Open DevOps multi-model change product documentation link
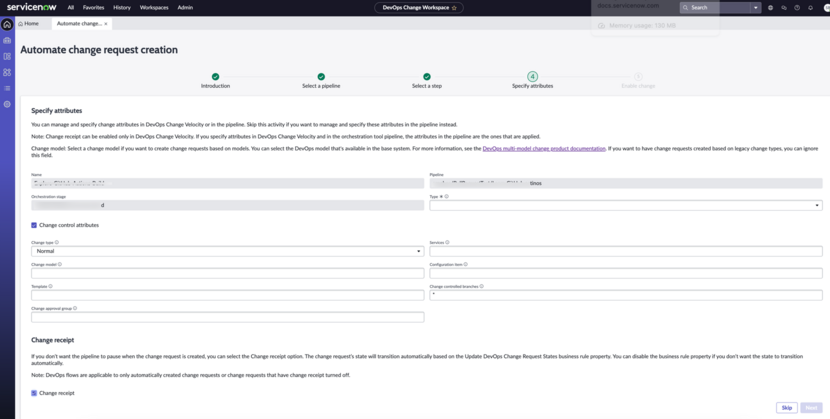The image size is (830, 419). point(544,149)
